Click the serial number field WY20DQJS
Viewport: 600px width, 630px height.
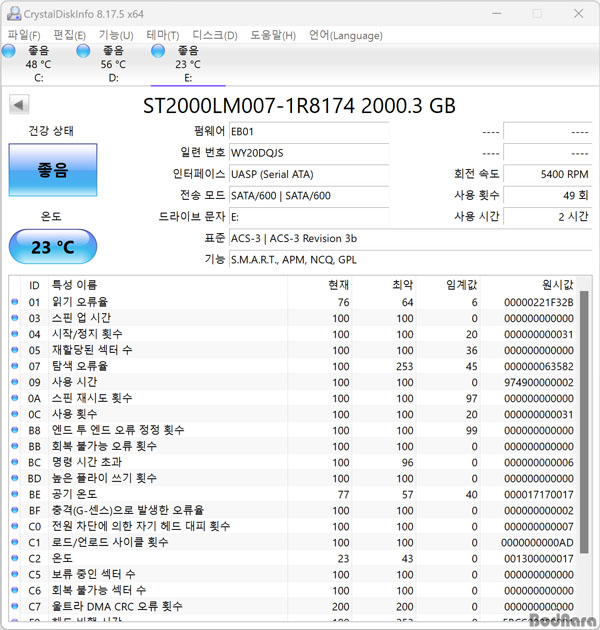[309, 153]
